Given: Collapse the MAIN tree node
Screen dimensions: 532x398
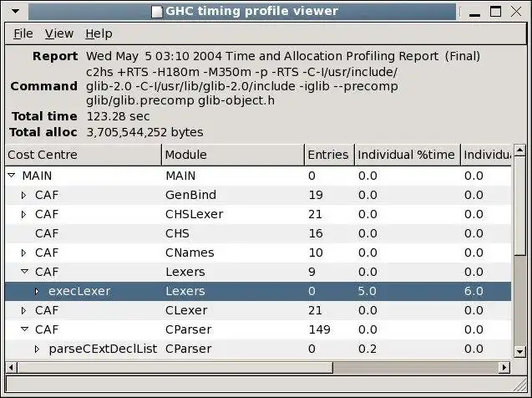Looking at the screenshot, I should click(x=12, y=176).
